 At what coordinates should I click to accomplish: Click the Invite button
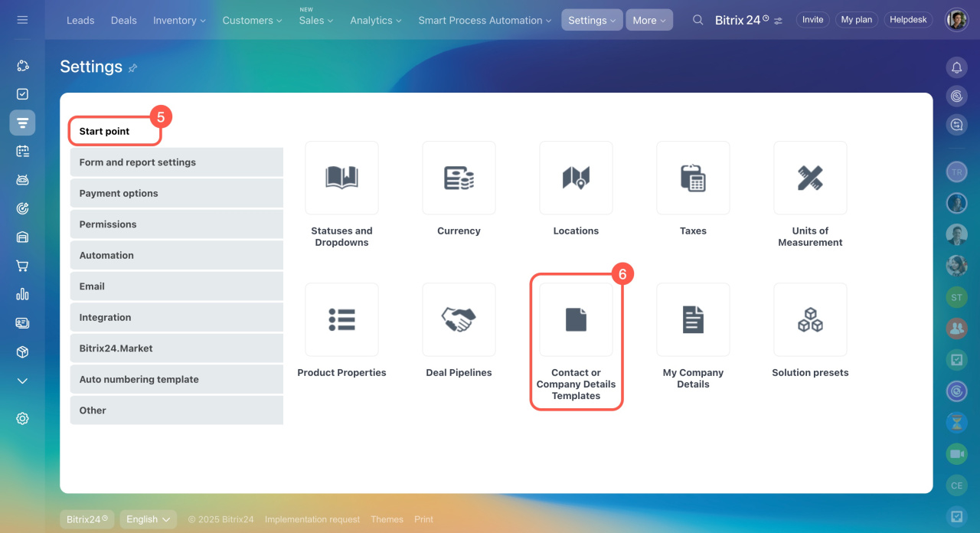coord(813,20)
